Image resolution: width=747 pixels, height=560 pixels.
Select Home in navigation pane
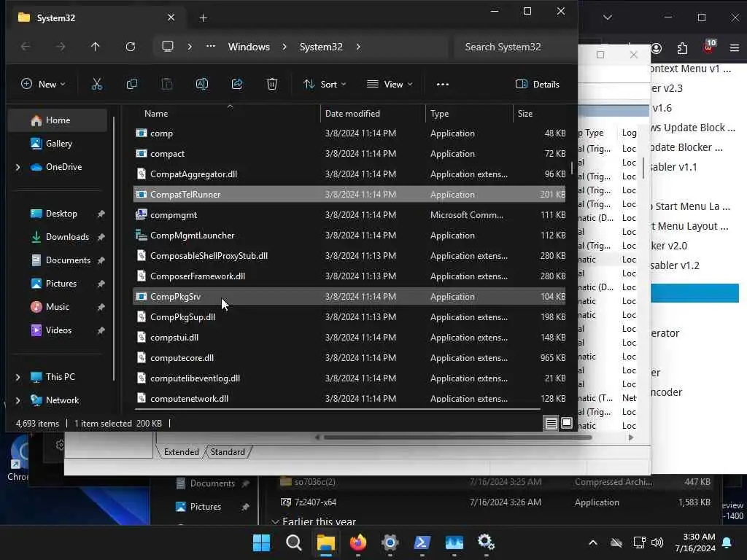[x=58, y=120]
